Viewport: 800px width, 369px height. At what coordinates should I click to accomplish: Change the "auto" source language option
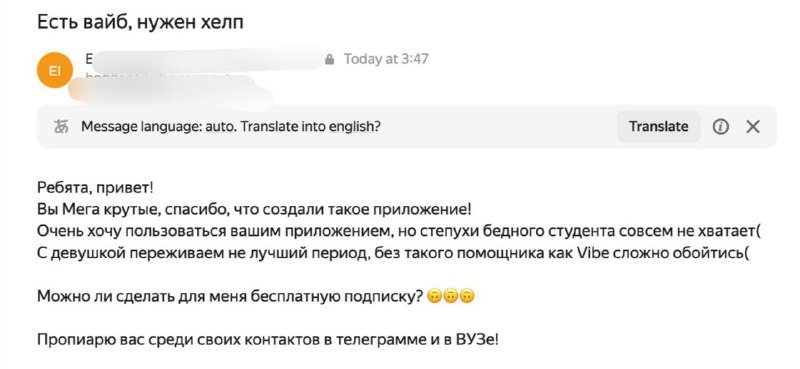[x=217, y=126]
